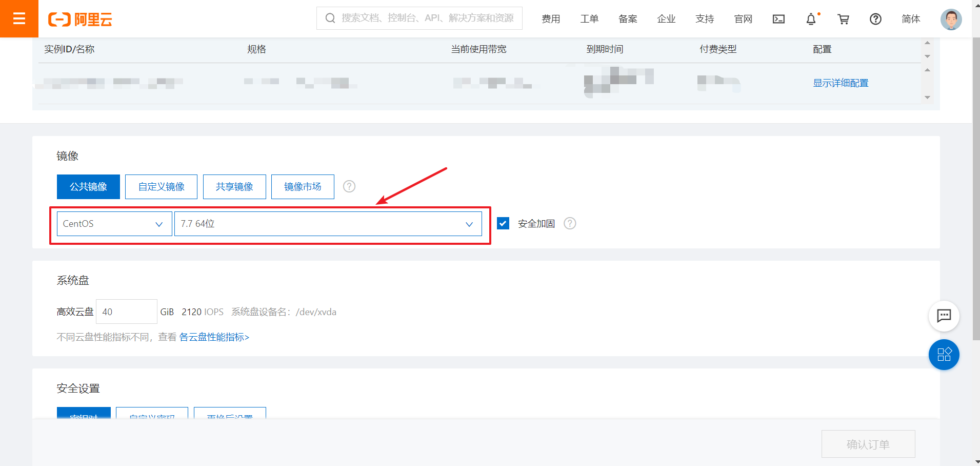Image resolution: width=980 pixels, height=466 pixels.
Task: Open the 简体 language selector
Action: (x=911, y=19)
